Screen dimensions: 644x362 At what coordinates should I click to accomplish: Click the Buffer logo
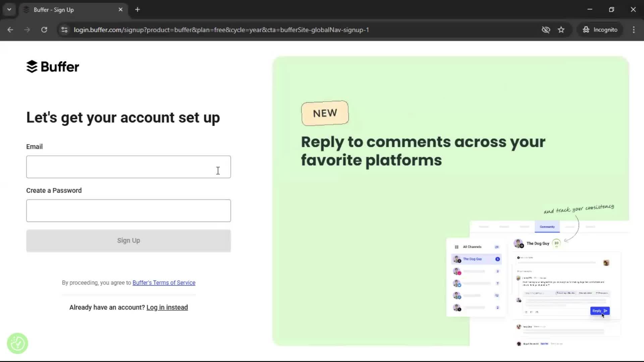52,67
